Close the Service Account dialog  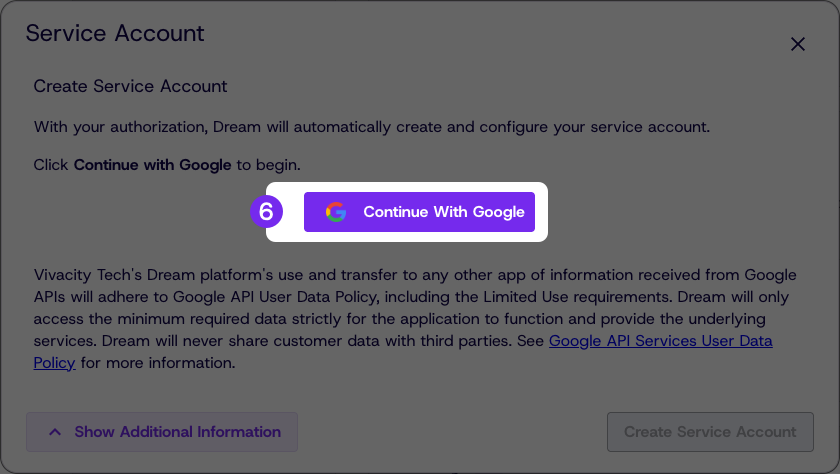(x=798, y=44)
